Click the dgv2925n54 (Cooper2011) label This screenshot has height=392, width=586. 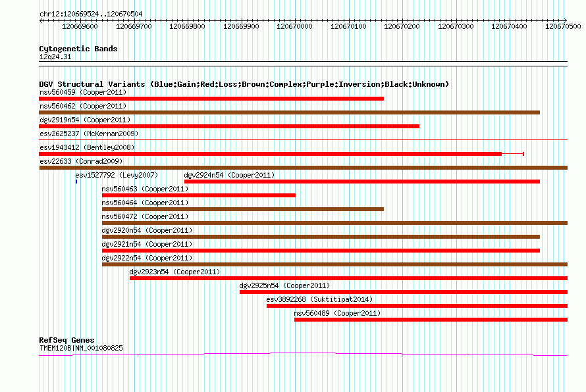click(x=284, y=285)
